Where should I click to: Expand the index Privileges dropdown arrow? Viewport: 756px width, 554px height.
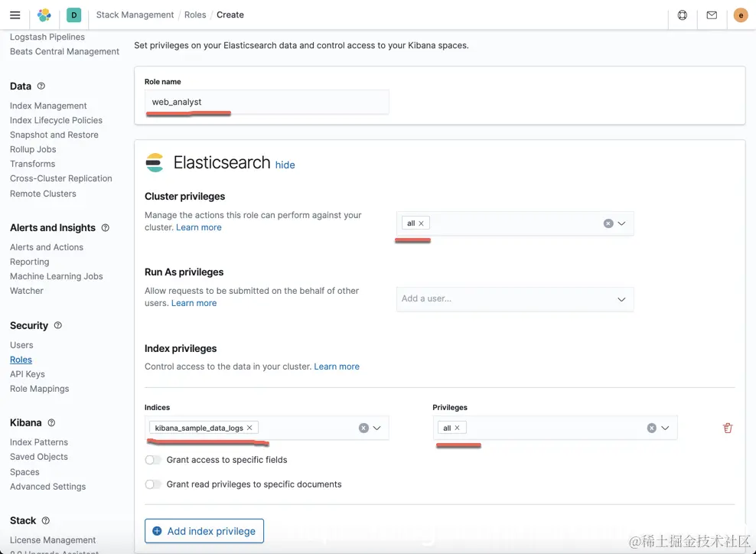point(665,429)
